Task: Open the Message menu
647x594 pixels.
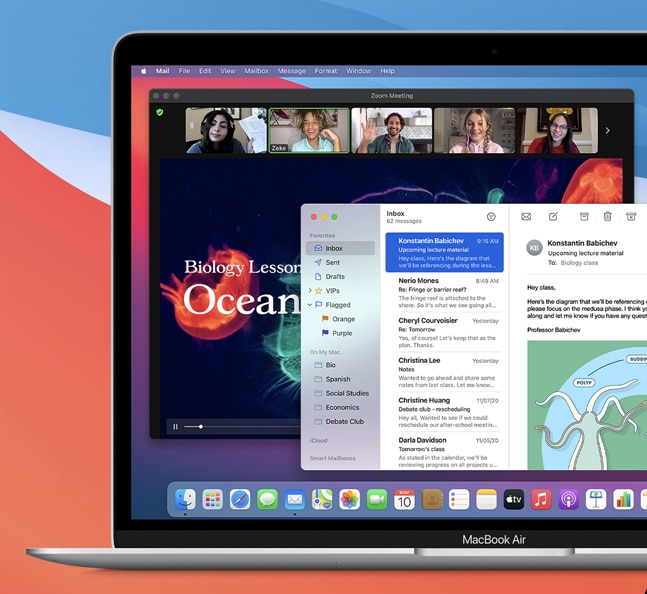Action: [292, 71]
